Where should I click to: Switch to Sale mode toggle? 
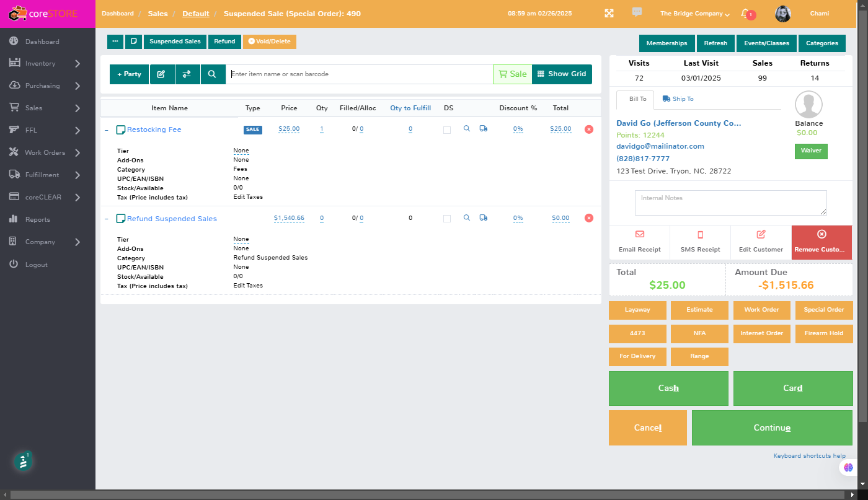coord(512,74)
